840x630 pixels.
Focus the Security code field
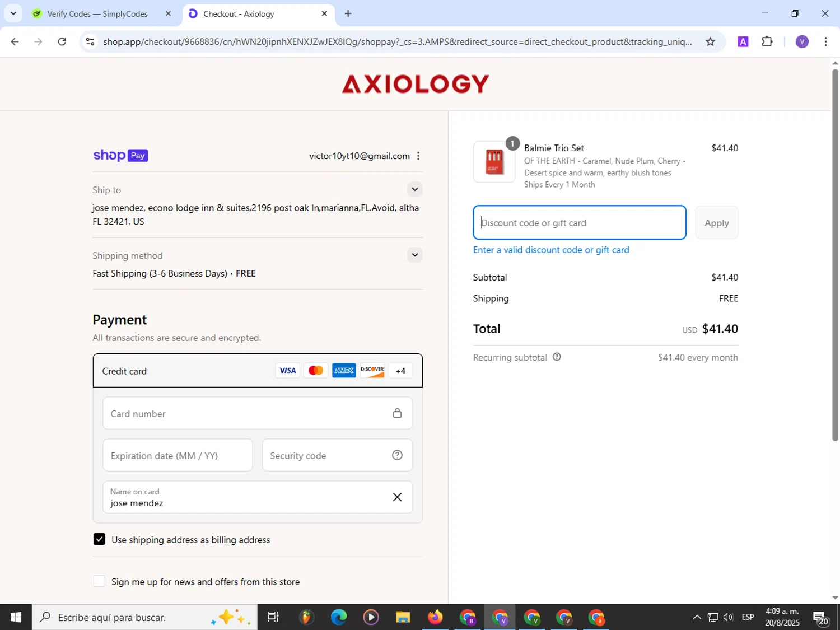click(337, 455)
